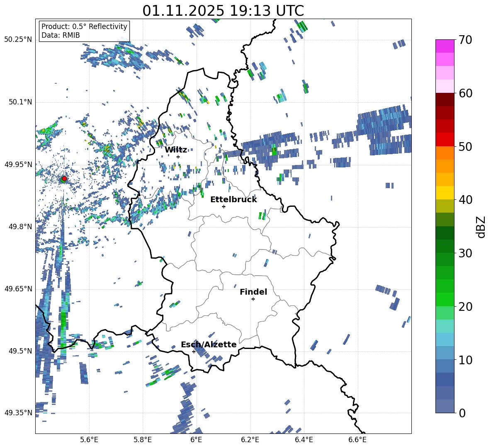Click the dBZ colorbar axis label
The image size is (491, 448).
pos(481,227)
